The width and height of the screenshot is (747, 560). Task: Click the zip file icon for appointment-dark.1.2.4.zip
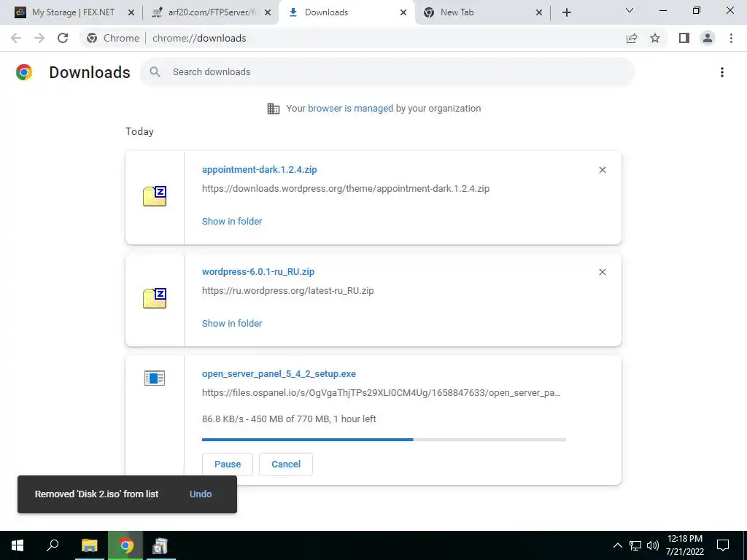155,196
